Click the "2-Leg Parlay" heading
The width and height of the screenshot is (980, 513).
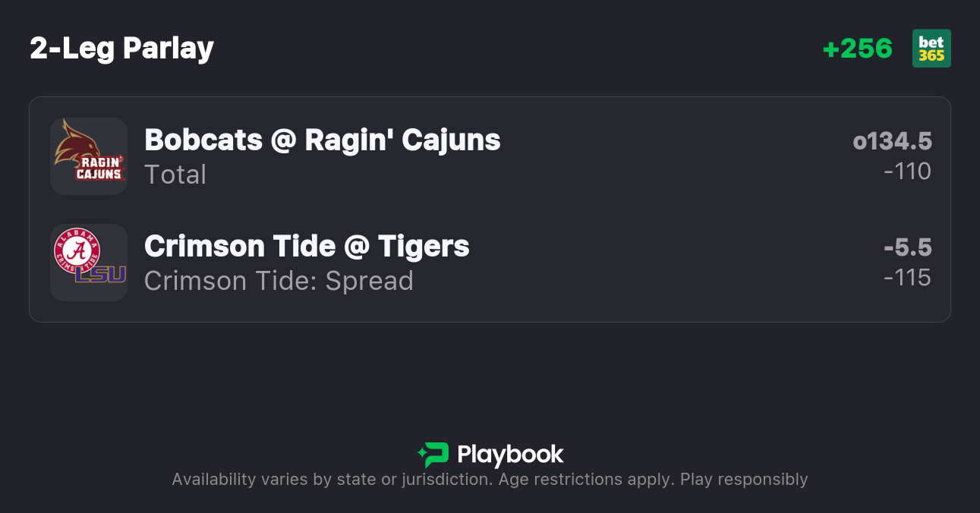click(121, 49)
